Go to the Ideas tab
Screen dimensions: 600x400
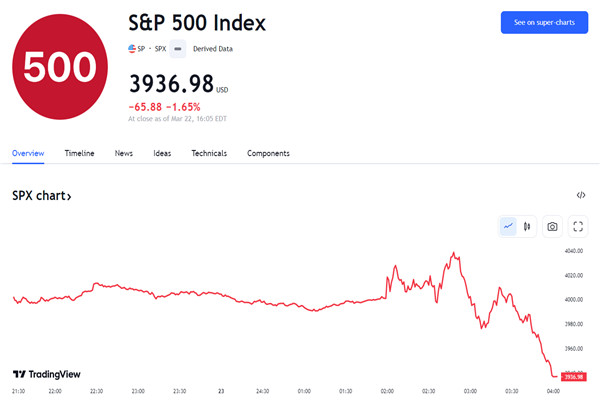[x=162, y=153]
